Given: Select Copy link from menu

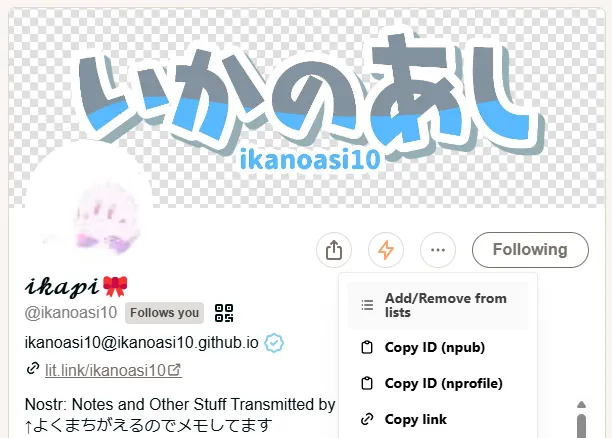Looking at the screenshot, I should coord(438,419).
